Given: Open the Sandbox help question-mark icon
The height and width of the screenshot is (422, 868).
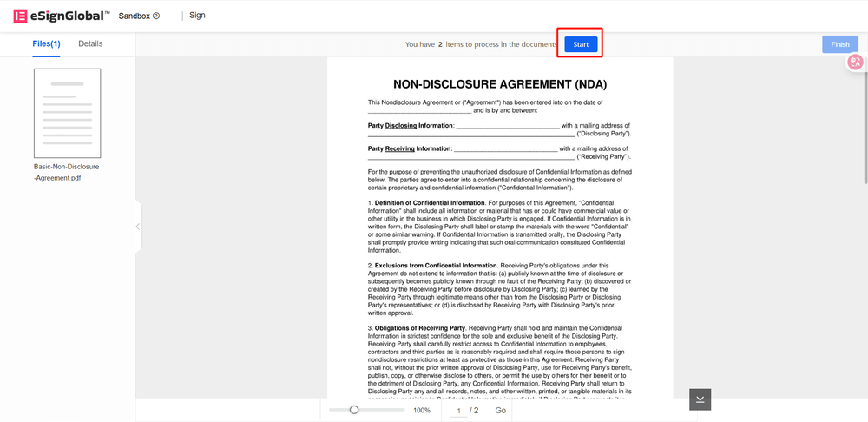Looking at the screenshot, I should tap(156, 16).
